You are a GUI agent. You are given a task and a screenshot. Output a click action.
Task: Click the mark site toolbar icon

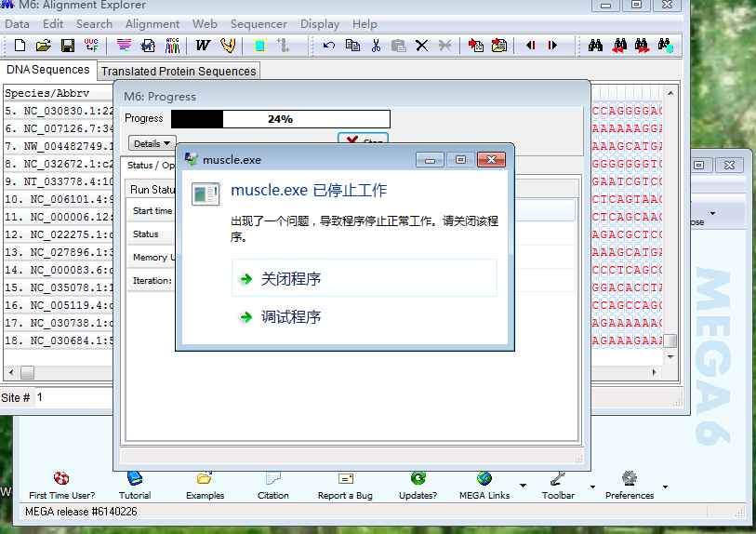pyautogui.click(x=259, y=46)
